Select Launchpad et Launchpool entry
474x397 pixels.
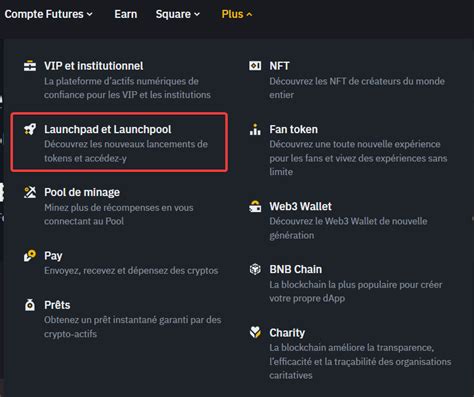(119, 142)
